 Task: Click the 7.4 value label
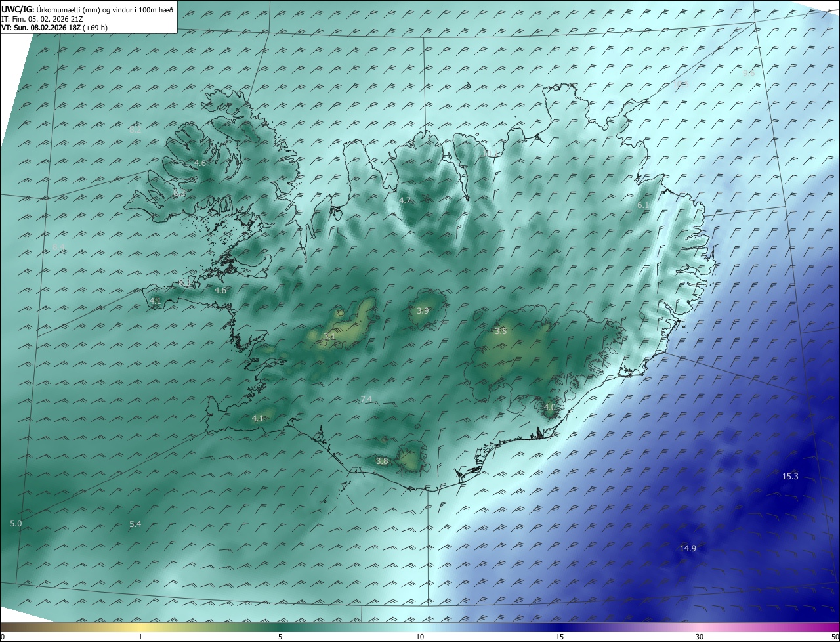[366, 399]
